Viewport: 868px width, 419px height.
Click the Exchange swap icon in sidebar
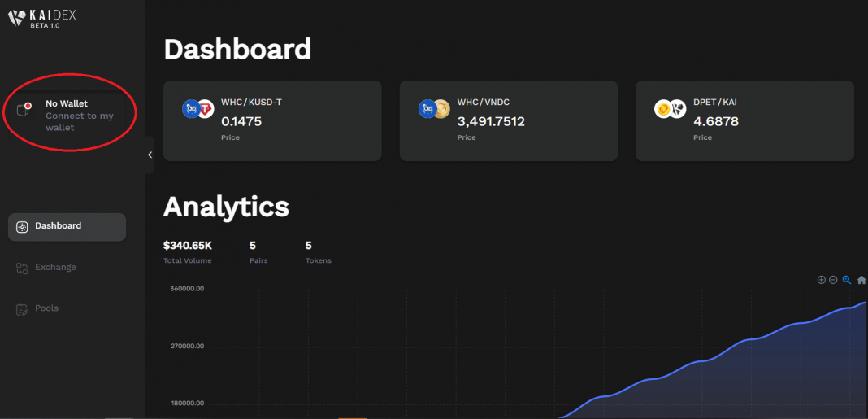pyautogui.click(x=22, y=268)
